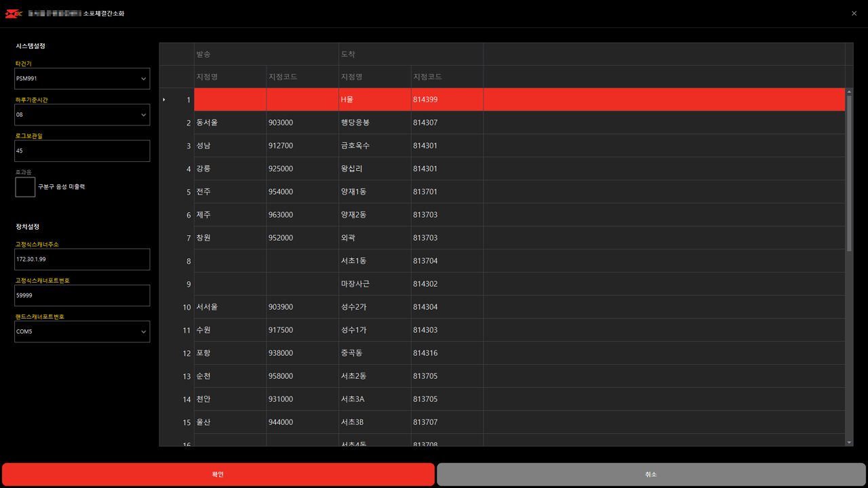Close the settings window
The width and height of the screenshot is (868, 488).
(854, 14)
